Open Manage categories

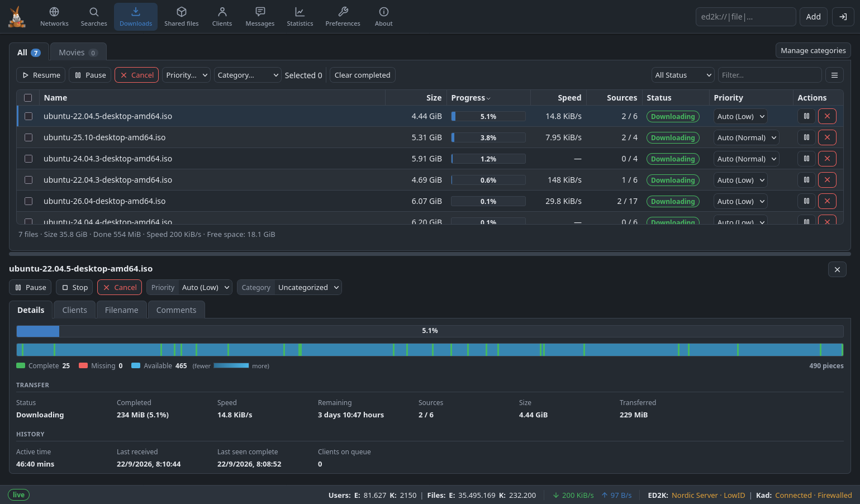pos(813,50)
